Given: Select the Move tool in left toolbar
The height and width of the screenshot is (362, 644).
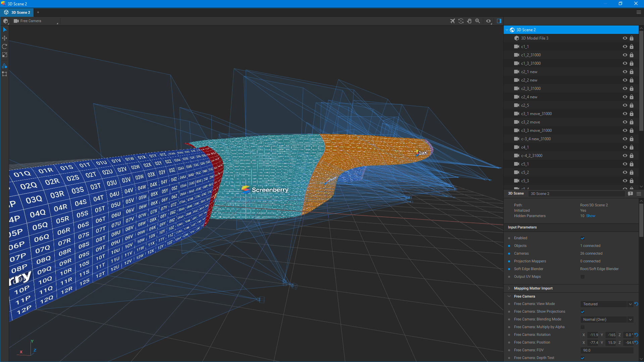Looking at the screenshot, I should coord(4,38).
